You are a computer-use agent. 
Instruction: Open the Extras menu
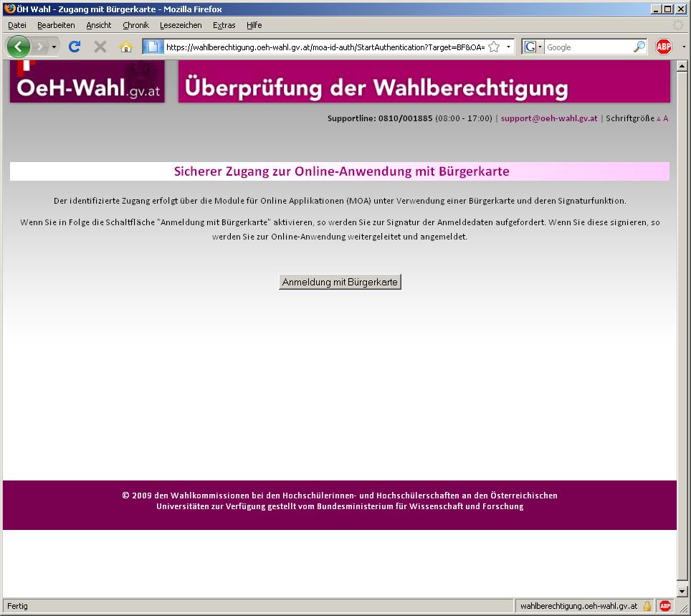[x=224, y=25]
